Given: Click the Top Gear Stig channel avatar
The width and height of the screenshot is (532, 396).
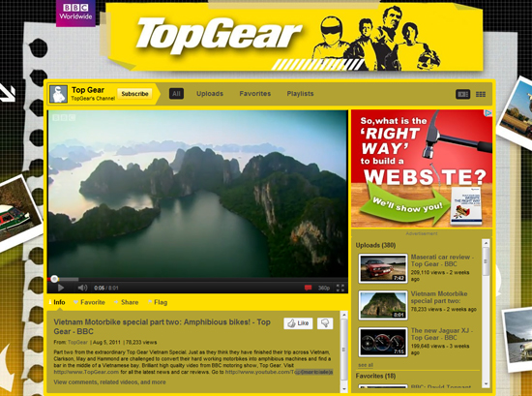Looking at the screenshot, I should point(58,94).
